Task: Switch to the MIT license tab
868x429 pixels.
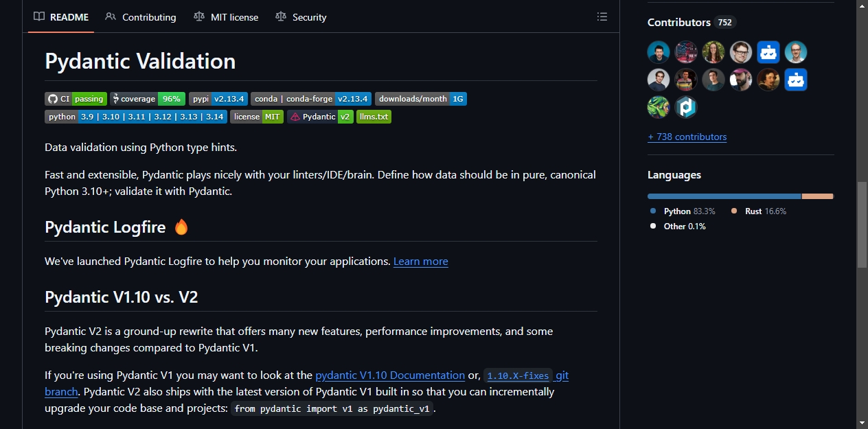Action: click(x=226, y=17)
